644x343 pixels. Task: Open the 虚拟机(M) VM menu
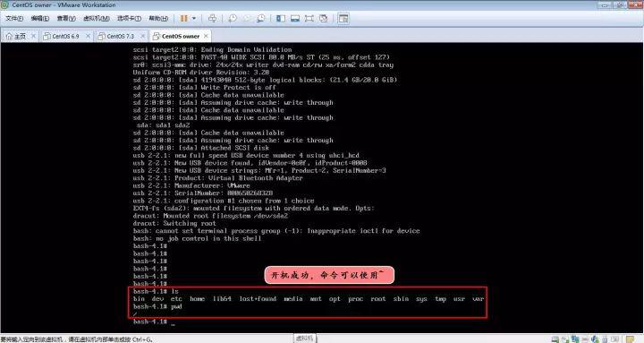click(96, 18)
